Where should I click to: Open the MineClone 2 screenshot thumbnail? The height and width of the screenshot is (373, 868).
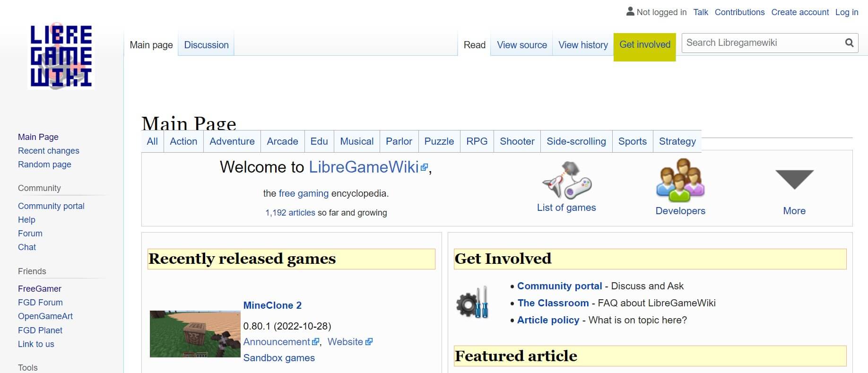tap(195, 334)
